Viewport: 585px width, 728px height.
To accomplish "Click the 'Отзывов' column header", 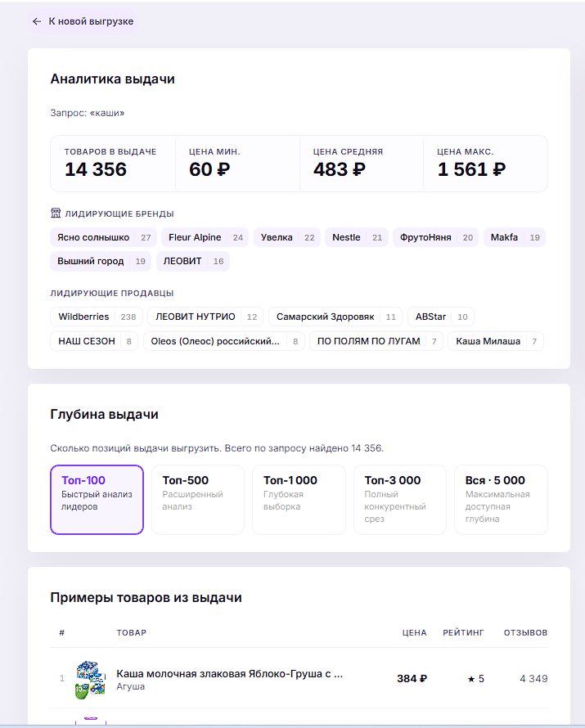I will 525,632.
